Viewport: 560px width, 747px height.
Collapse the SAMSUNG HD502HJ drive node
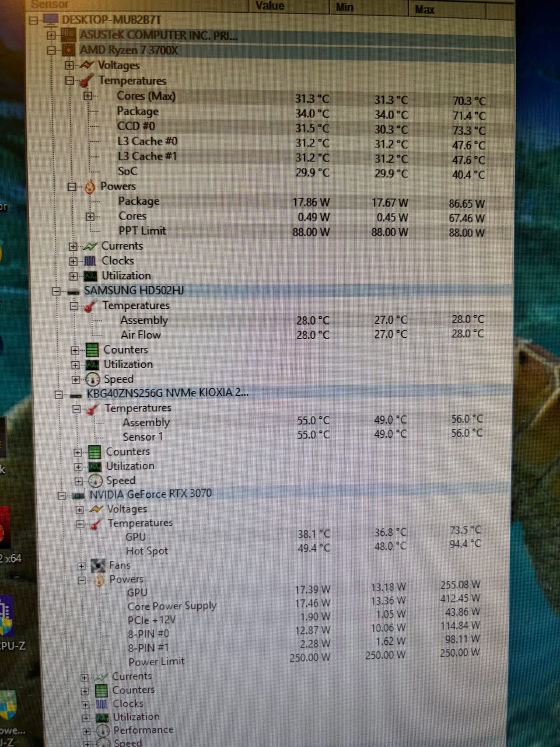point(56,291)
